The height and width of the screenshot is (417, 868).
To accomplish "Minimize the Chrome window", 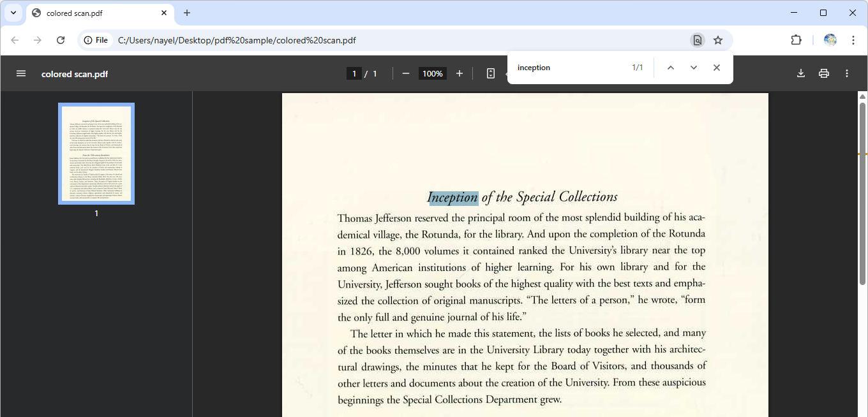I will (795, 13).
